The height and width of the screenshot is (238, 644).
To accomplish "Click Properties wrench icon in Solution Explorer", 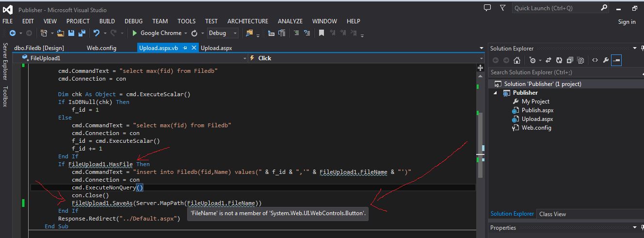I will [606, 60].
